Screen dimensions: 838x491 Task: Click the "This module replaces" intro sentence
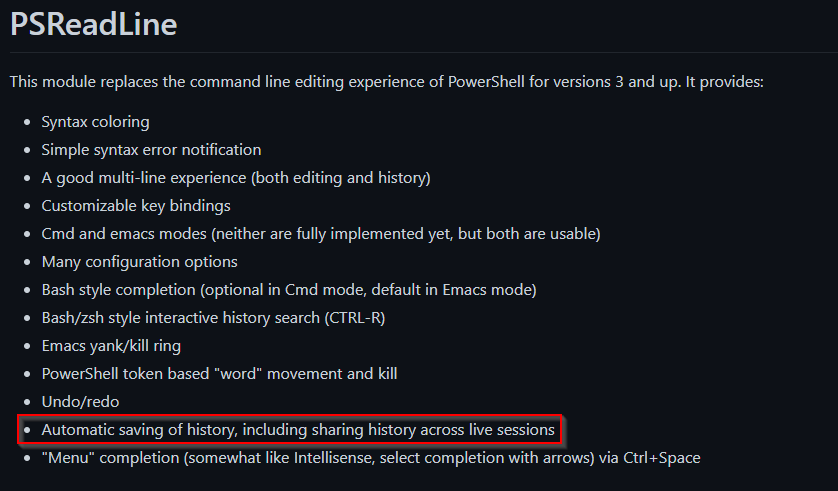pyautogui.click(x=386, y=81)
